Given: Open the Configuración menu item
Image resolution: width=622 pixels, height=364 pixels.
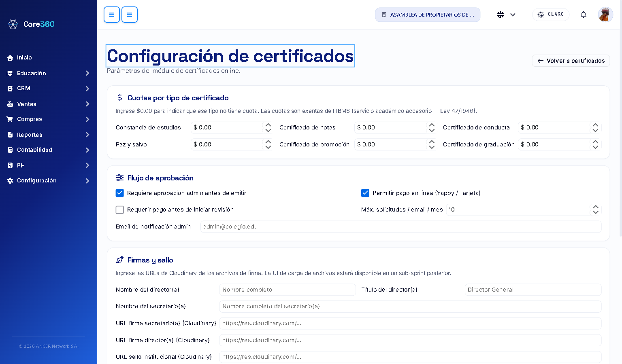Looking at the screenshot, I should (x=49, y=181).
